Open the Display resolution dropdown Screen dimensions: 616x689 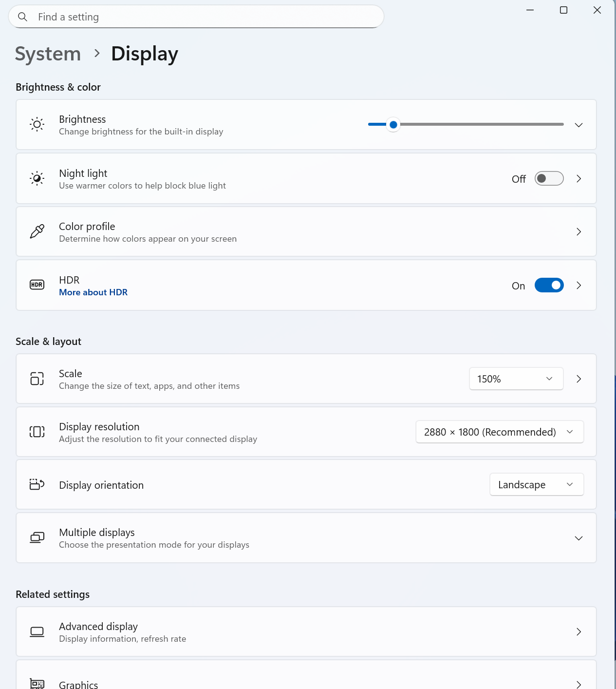499,432
